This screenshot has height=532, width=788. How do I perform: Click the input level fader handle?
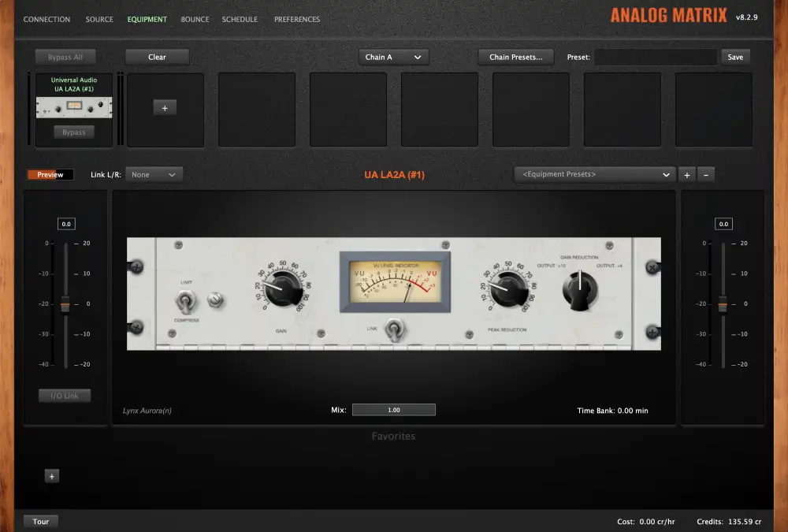pos(65,304)
